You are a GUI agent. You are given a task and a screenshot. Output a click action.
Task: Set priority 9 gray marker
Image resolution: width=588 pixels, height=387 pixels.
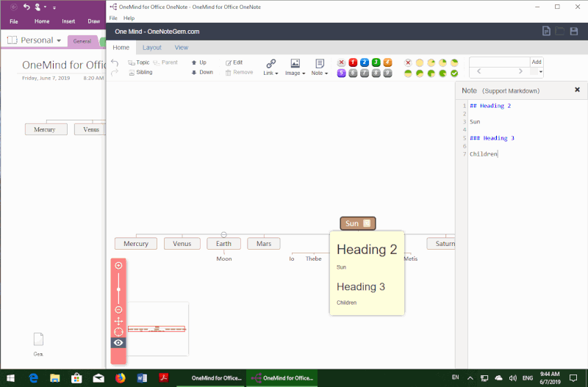tap(388, 73)
